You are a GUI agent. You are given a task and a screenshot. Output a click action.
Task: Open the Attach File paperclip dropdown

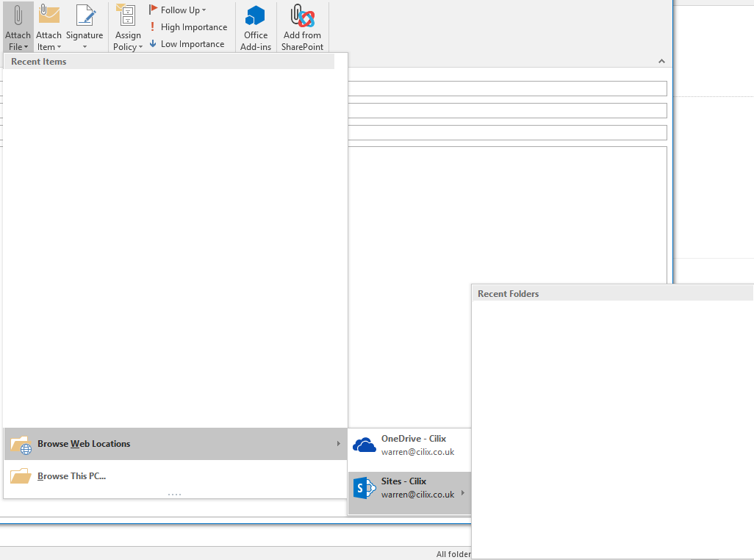(x=18, y=27)
